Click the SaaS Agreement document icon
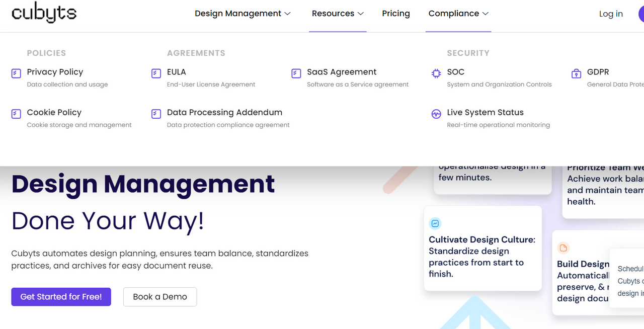 coord(296,73)
